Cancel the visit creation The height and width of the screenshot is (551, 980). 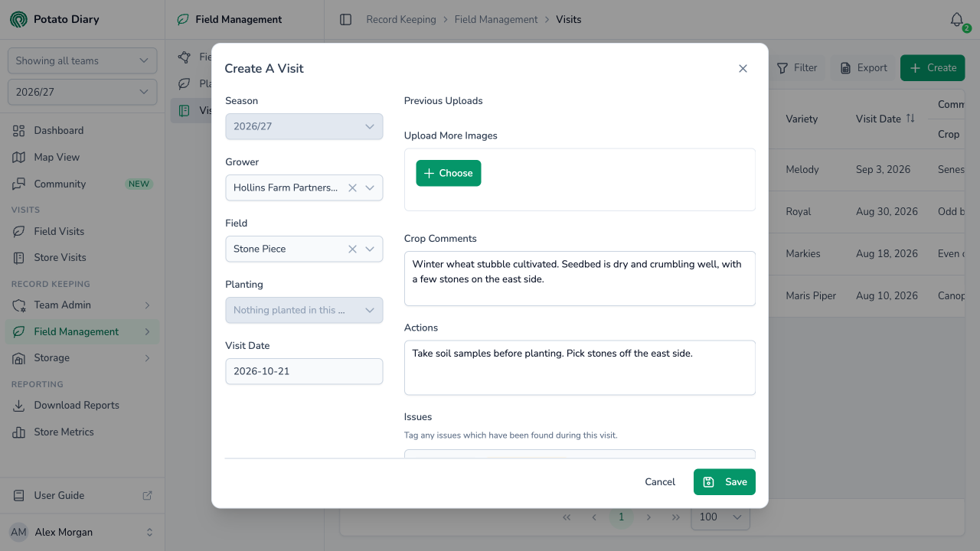point(660,482)
